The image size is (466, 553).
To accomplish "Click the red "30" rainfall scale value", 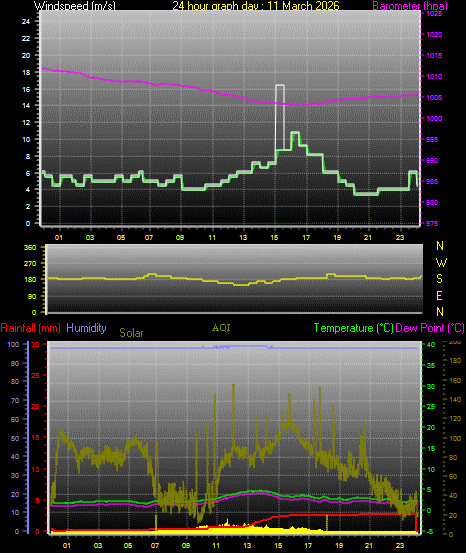I will (36, 345).
